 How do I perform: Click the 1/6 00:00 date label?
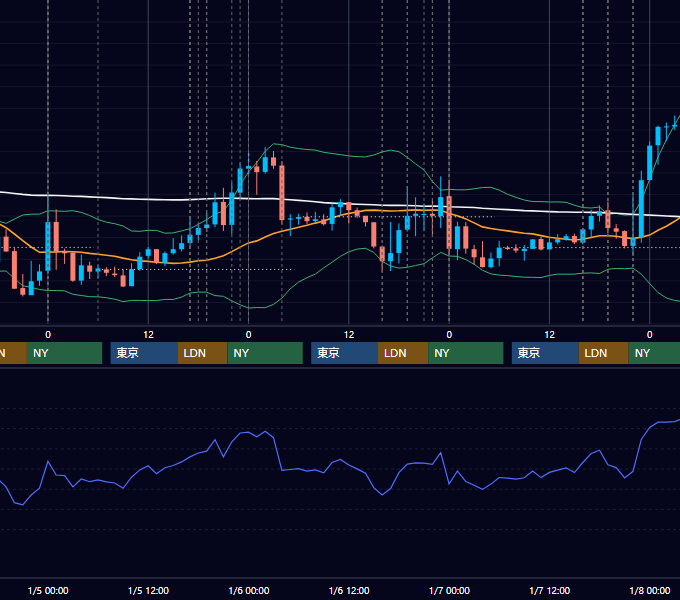point(248,590)
